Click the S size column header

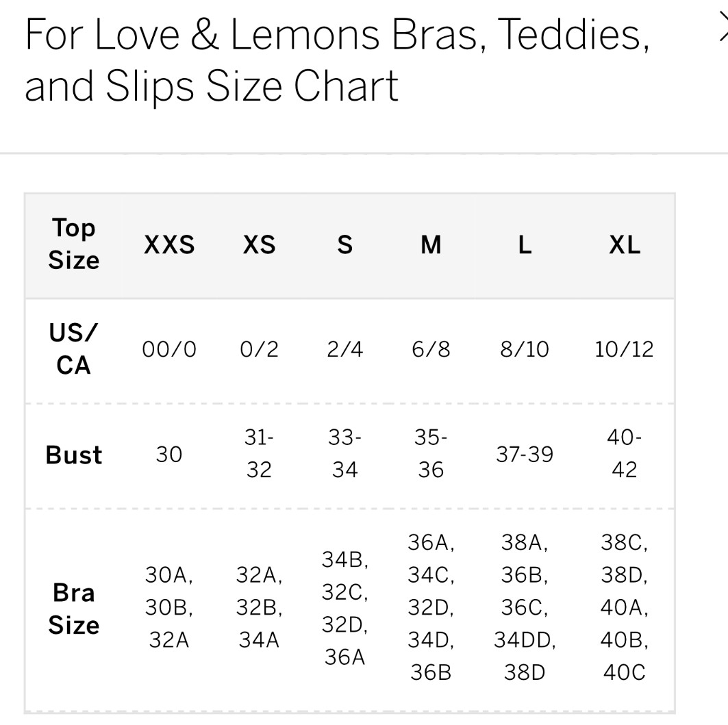345,245
